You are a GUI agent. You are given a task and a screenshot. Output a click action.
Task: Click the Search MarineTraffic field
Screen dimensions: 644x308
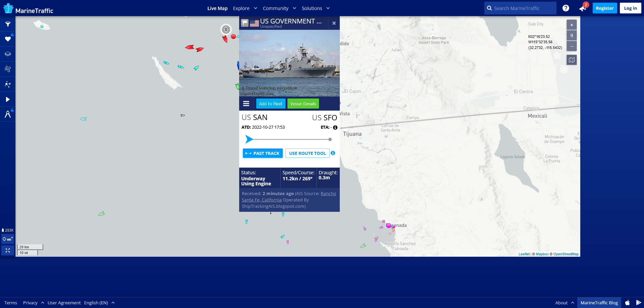(x=520, y=8)
